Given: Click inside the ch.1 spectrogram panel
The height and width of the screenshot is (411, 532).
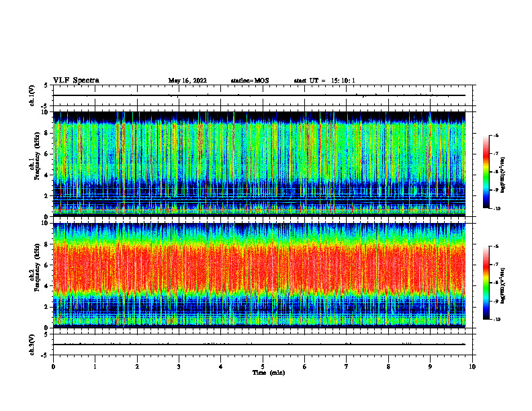Looking at the screenshot, I should [x=259, y=164].
